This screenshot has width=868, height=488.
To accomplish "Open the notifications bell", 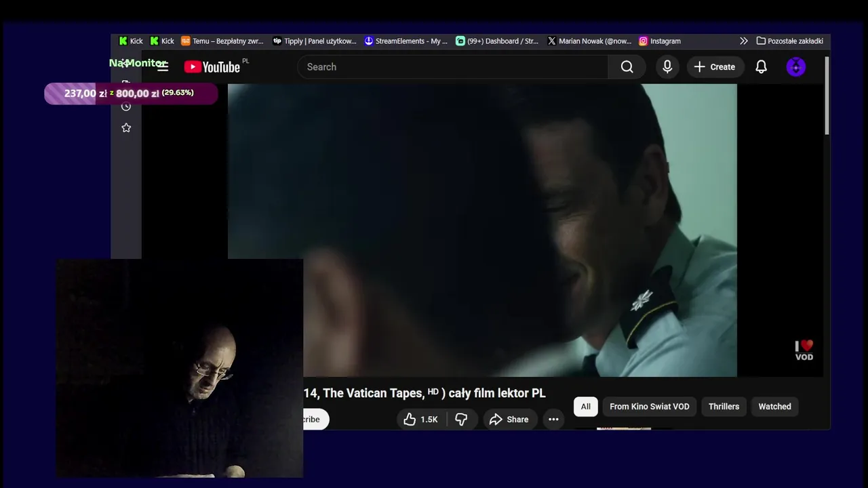I will coord(762,66).
